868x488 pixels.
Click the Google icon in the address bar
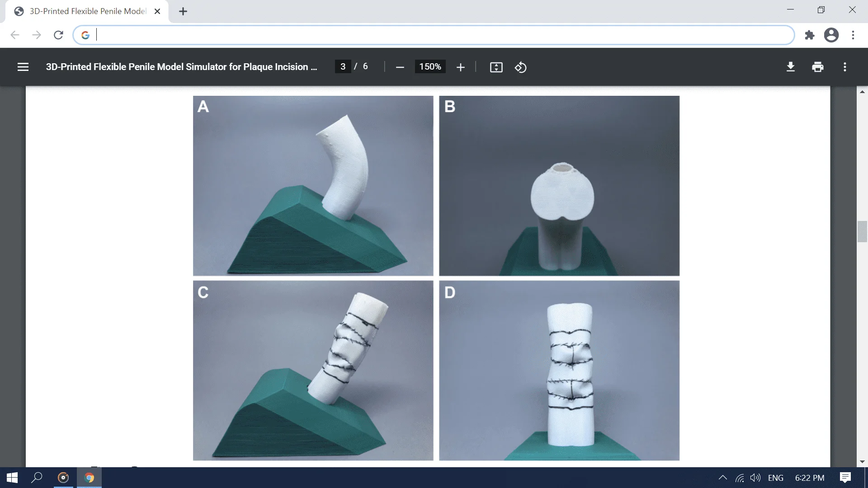click(85, 35)
